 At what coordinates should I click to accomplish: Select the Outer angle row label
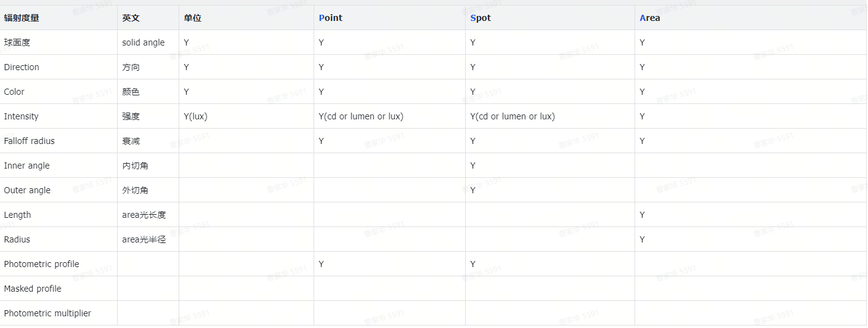[x=27, y=190]
